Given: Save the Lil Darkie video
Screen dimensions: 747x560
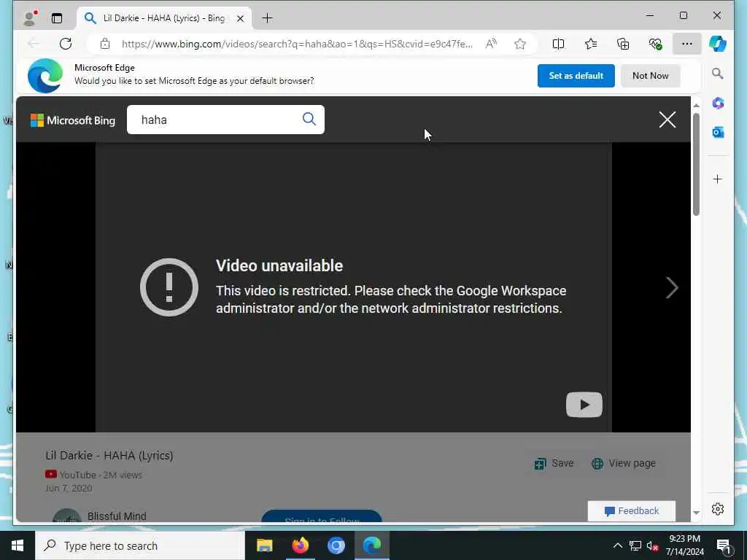Looking at the screenshot, I should 554,463.
